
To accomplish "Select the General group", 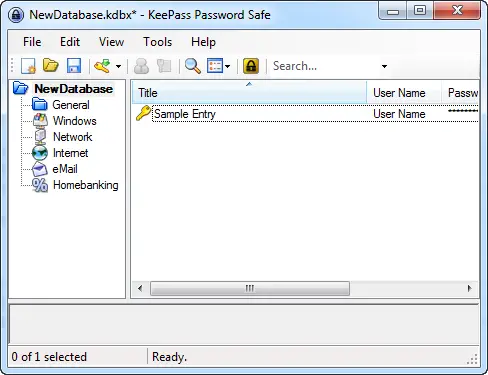I will point(71,105).
